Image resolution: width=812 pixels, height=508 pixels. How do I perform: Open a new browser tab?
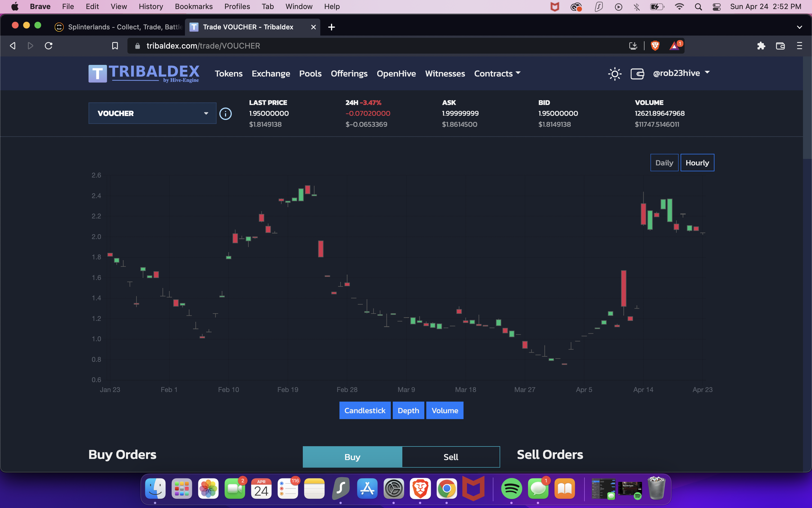[332, 27]
